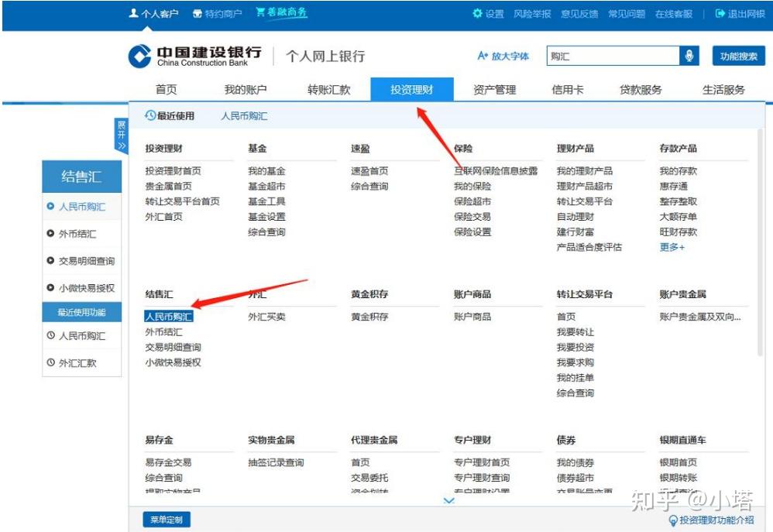Viewport: 773px width, 532px height.
Task: Open 速盈首页 menu entry
Action: click(369, 170)
